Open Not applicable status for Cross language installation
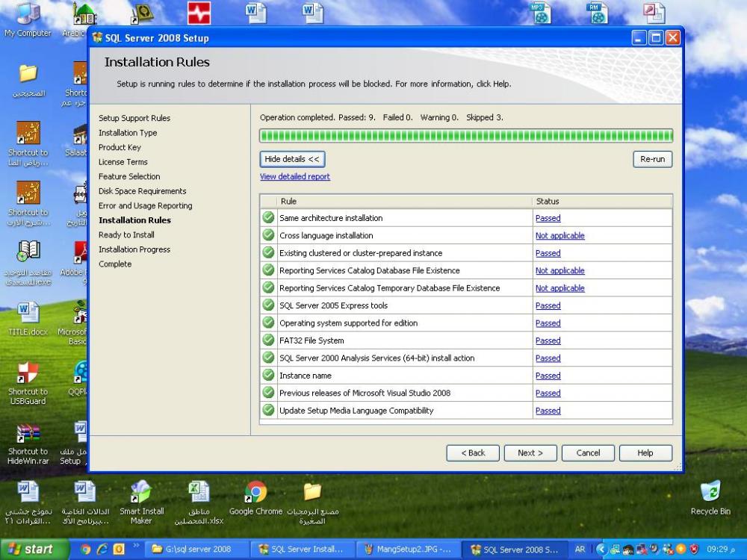The height and width of the screenshot is (560, 747). [x=560, y=236]
